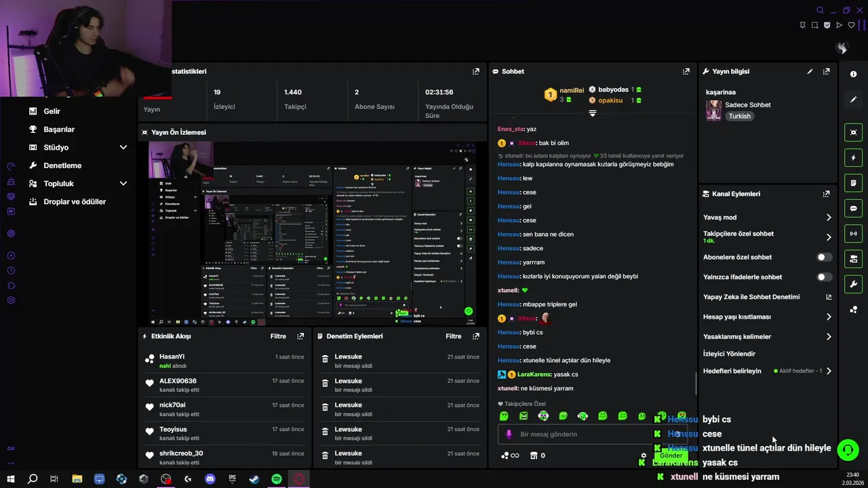Click the stream preview thumbnail
Image resolution: width=868 pixels, height=488 pixels.
click(x=312, y=233)
